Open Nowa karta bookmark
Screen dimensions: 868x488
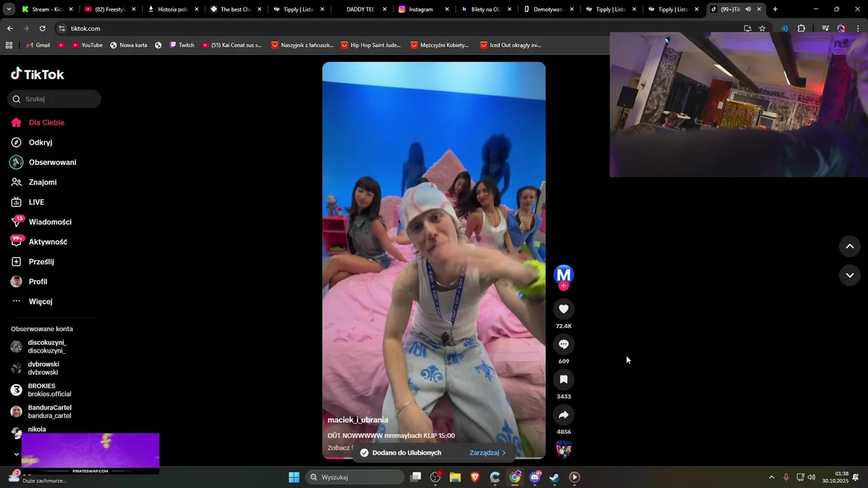pyautogui.click(x=128, y=45)
